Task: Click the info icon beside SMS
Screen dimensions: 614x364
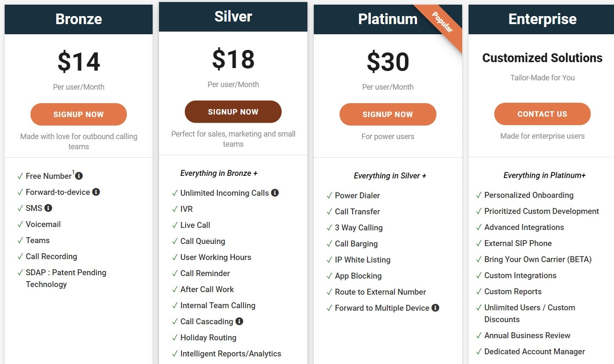Action: (x=48, y=208)
